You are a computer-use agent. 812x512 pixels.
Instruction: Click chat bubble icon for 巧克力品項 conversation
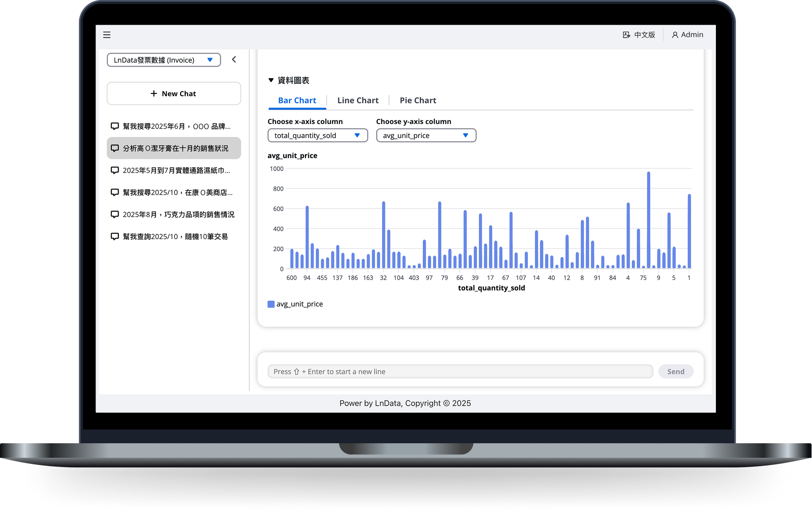pyautogui.click(x=115, y=214)
